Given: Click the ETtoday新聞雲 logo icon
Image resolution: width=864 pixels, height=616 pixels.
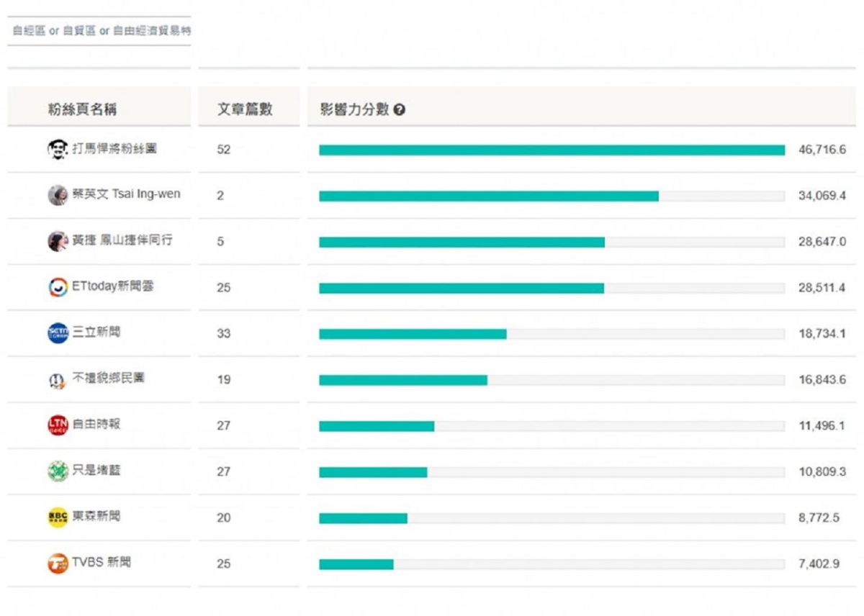Looking at the screenshot, I should pos(58,287).
